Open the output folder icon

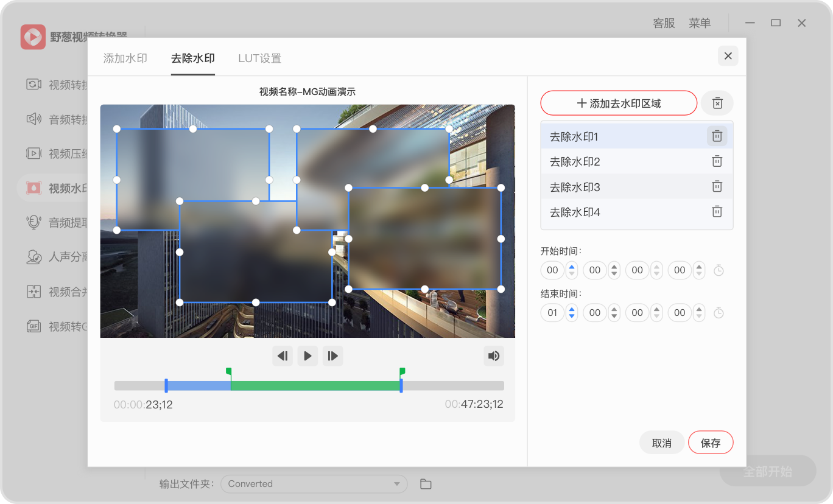click(x=426, y=484)
